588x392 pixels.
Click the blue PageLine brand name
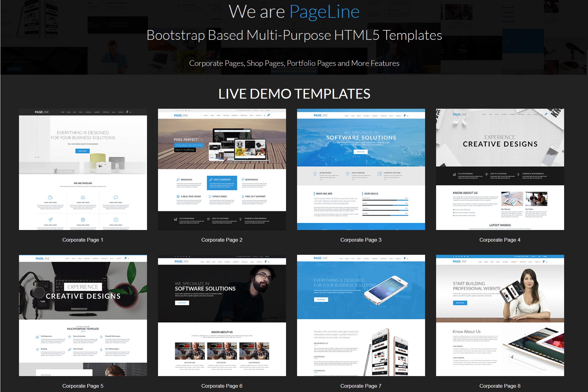[x=324, y=12]
